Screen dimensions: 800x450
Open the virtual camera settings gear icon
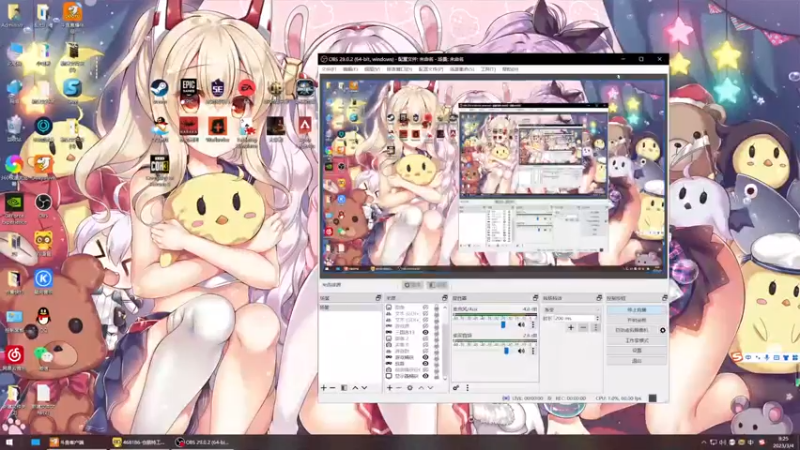(663, 330)
